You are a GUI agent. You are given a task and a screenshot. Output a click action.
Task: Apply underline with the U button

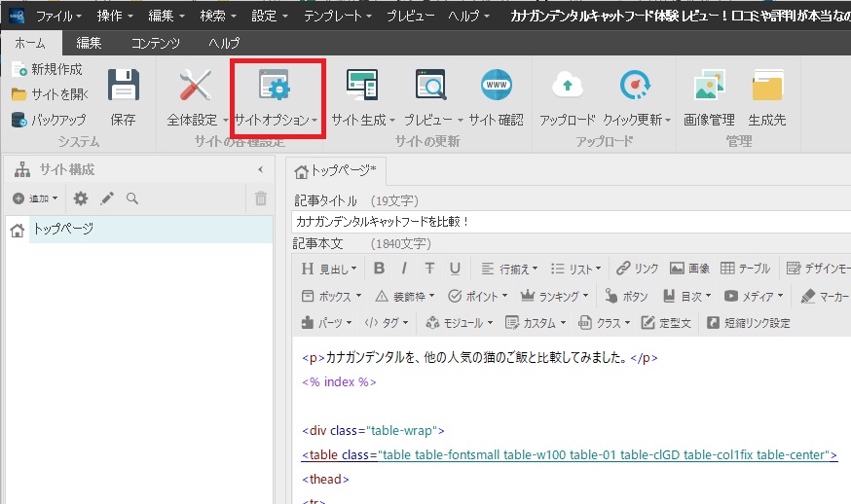(455, 268)
